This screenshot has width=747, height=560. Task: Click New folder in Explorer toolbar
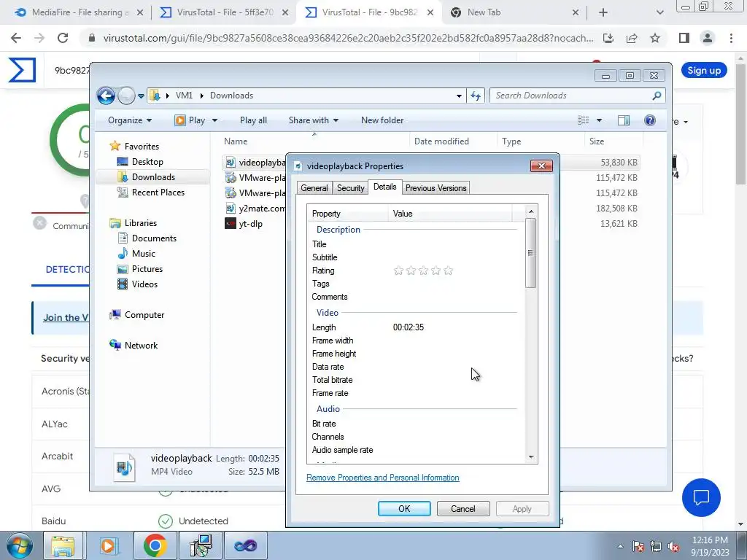tap(382, 120)
